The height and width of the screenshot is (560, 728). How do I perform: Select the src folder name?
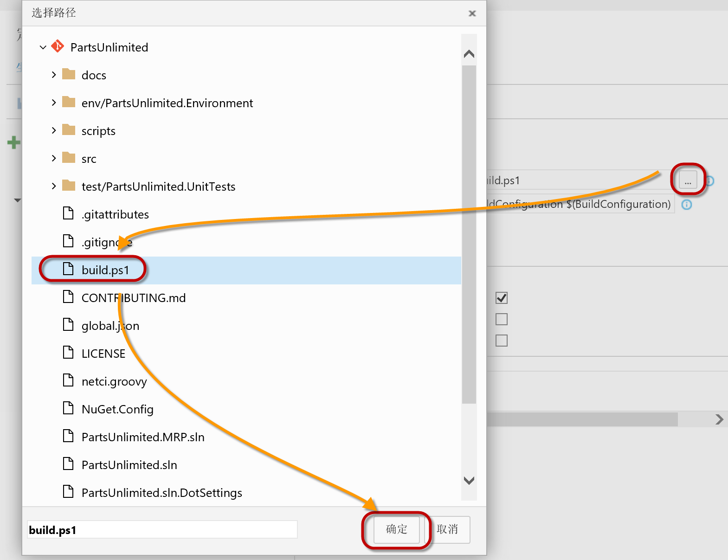point(89,159)
